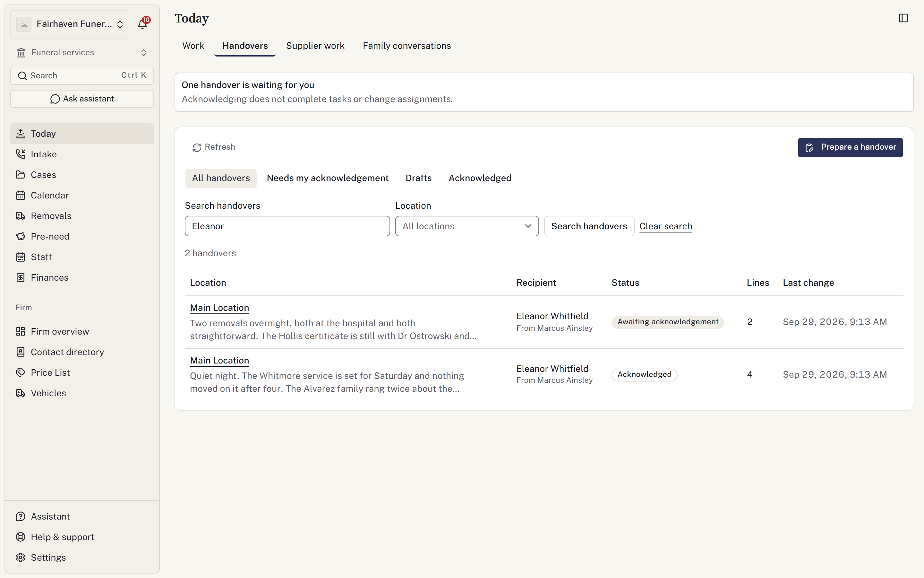924x578 pixels.
Task: Expand the Funeral services selector
Action: [x=82, y=52]
